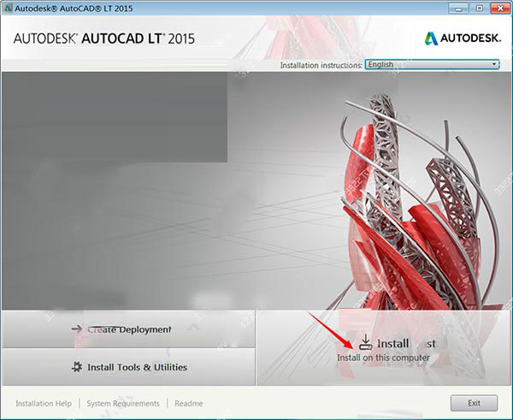Click Install on this computer
Screen dimensions: 513x420
tap(383, 348)
